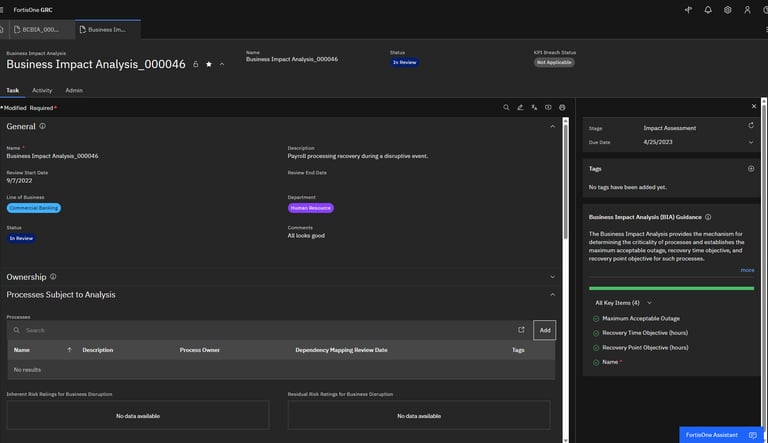Viewport: 768px width, 443px height.
Task: Collapse Processes Subject to Analysis section
Action: tap(552, 295)
